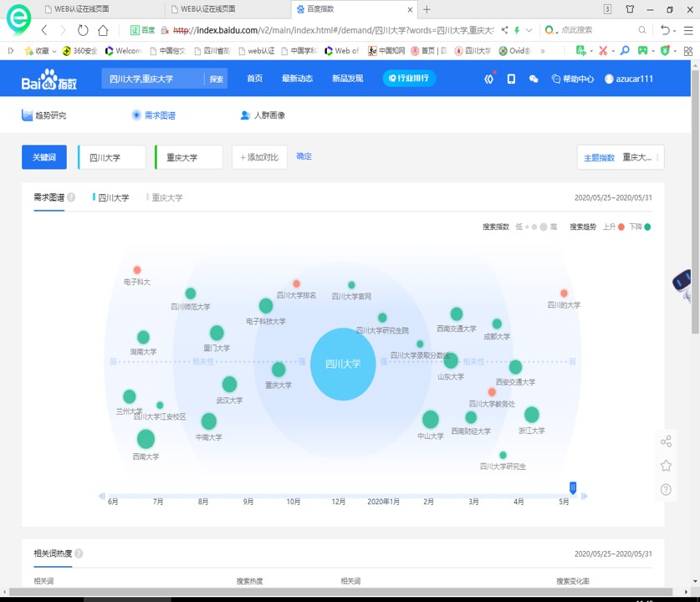Open the green game controller extension
This screenshot has width=700, height=602.
pyautogui.click(x=642, y=50)
